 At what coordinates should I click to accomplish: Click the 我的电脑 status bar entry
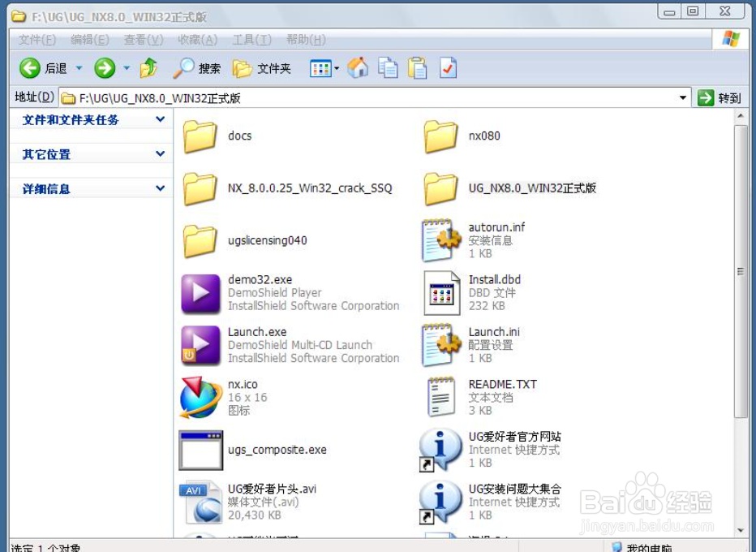642,547
